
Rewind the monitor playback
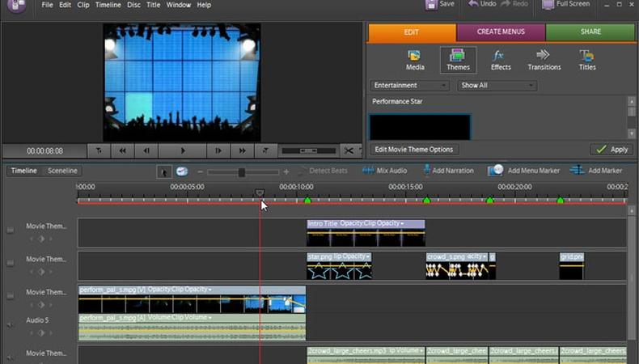[122, 150]
